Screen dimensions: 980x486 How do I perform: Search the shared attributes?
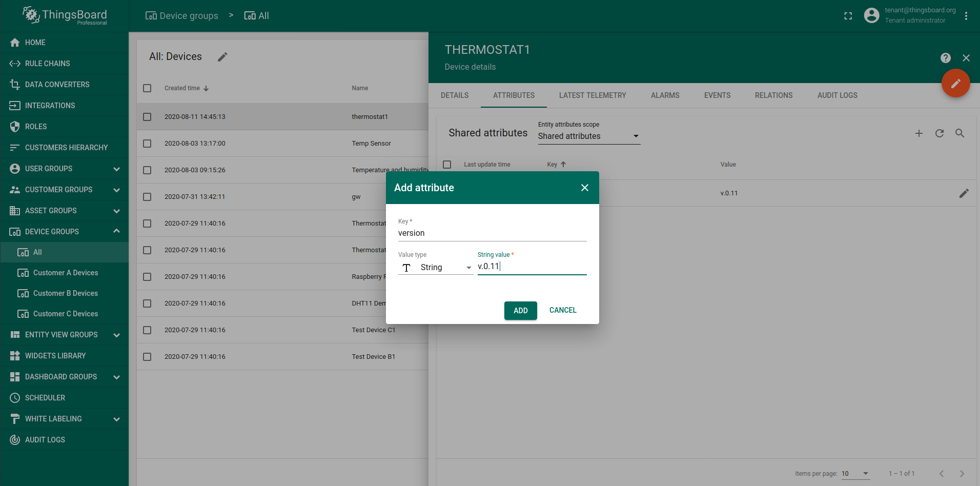[960, 133]
